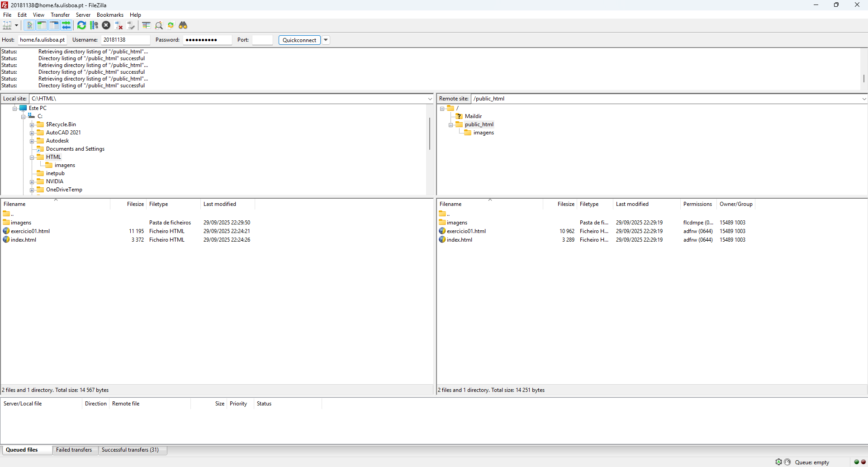Open the Transfer menu

pos(60,15)
